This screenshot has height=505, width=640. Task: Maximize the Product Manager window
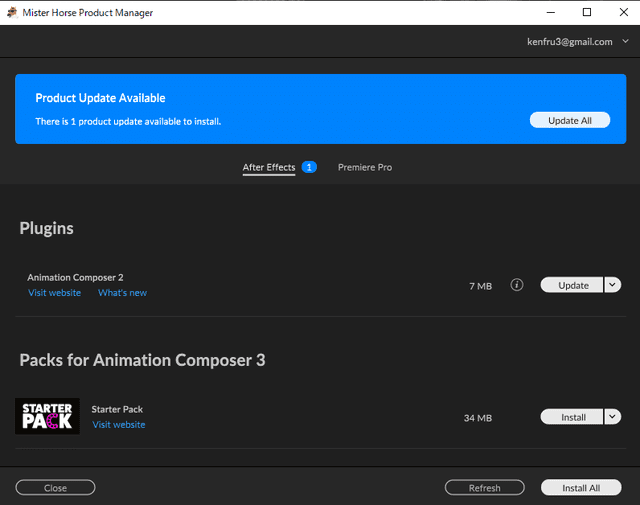click(x=587, y=12)
